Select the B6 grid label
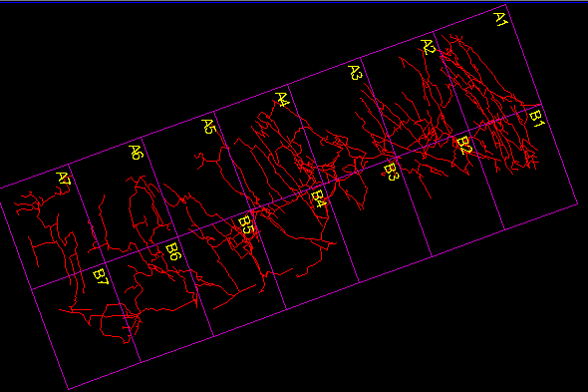This screenshot has height=392, width=588. (x=173, y=252)
